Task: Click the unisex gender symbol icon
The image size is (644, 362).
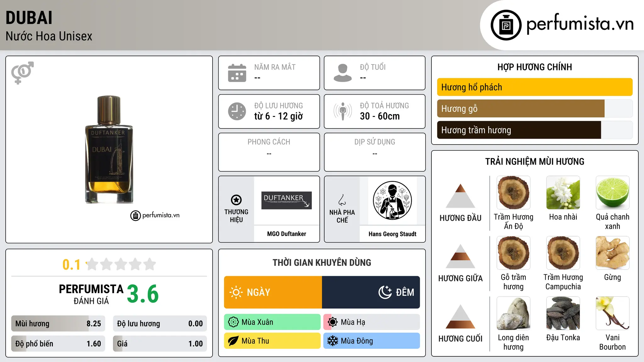Action: point(22,73)
